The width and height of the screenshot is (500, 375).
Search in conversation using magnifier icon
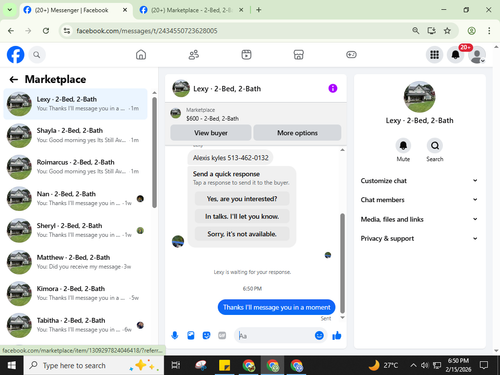[x=435, y=146]
